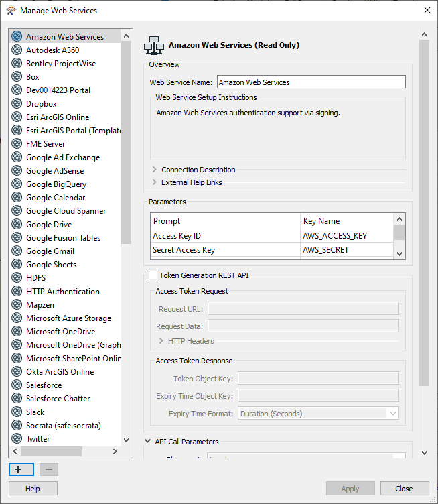Remove selected web service with minus button

pos(49,470)
